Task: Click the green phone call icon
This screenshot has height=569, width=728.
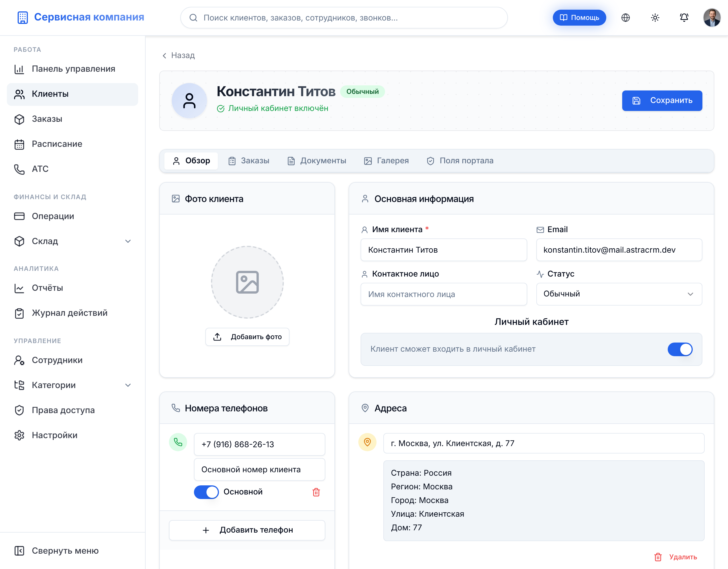Action: tap(178, 442)
